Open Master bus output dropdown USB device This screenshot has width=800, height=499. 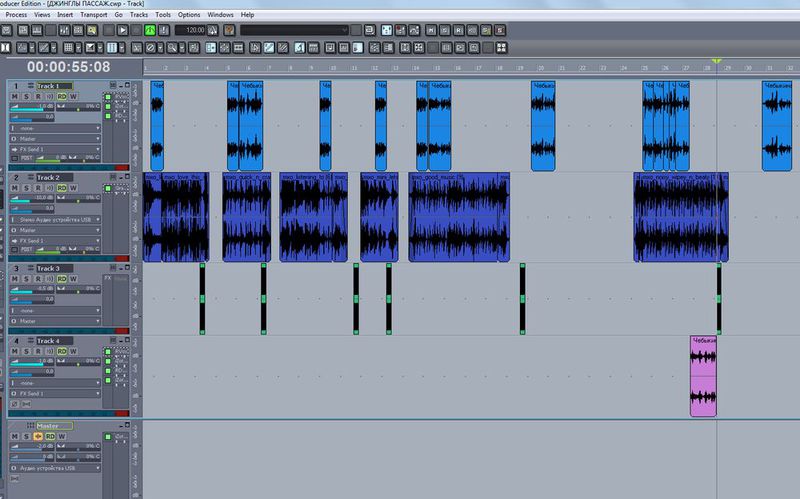(55, 468)
